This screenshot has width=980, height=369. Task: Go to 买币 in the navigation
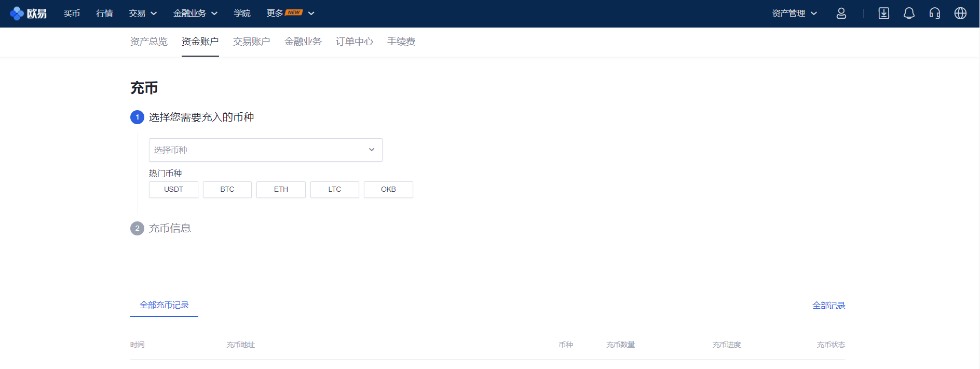72,14
